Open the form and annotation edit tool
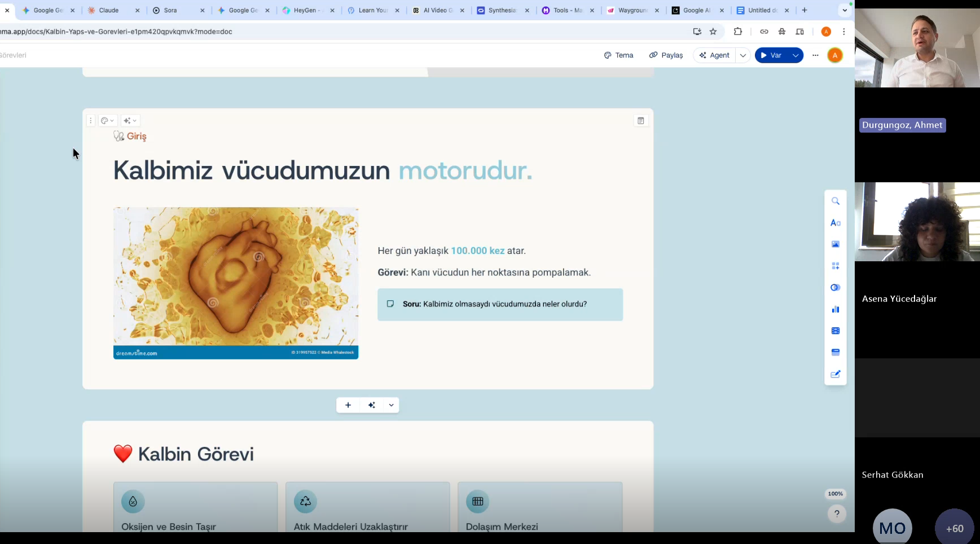980x544 pixels. tap(836, 374)
